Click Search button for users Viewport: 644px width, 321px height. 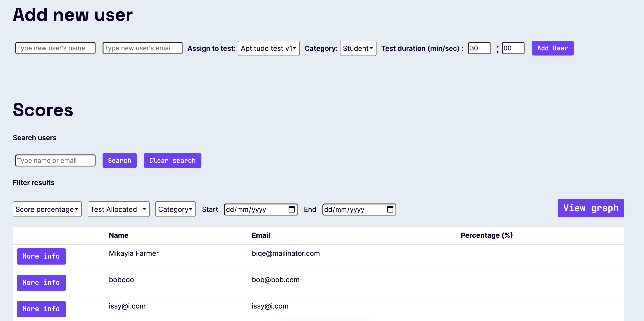point(119,160)
